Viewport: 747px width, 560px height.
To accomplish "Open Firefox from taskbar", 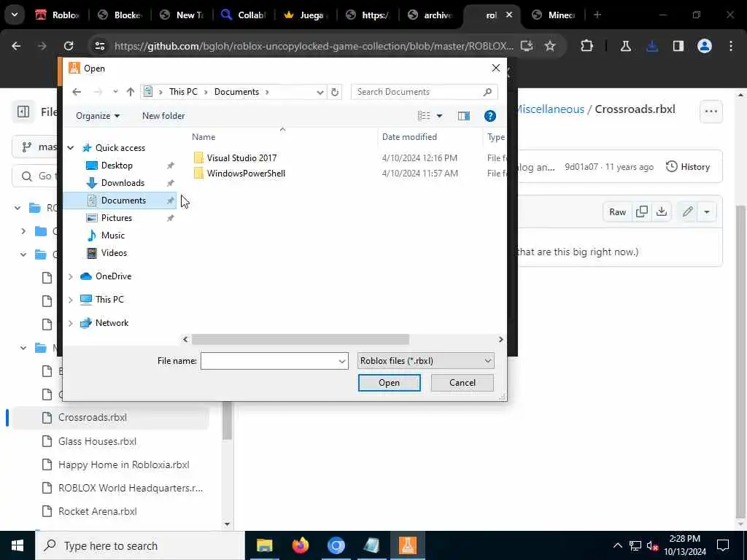I will pyautogui.click(x=300, y=545).
